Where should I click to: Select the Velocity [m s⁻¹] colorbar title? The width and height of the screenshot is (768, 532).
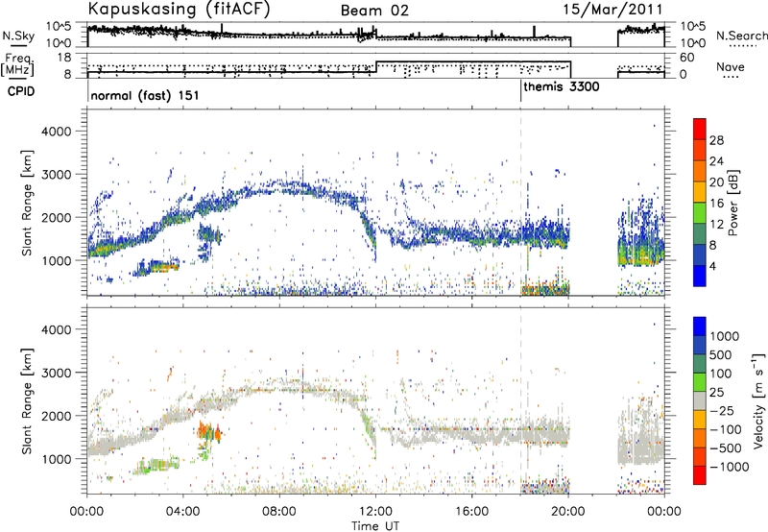(x=759, y=400)
